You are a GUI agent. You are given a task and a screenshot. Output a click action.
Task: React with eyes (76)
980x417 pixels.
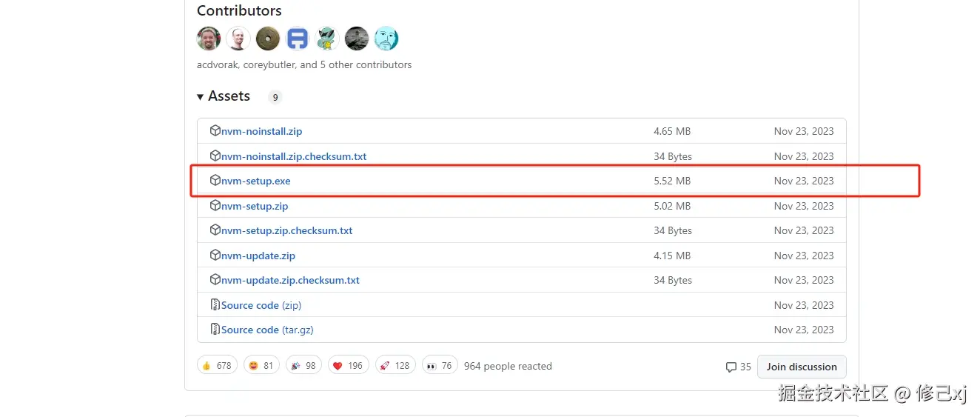(x=440, y=365)
